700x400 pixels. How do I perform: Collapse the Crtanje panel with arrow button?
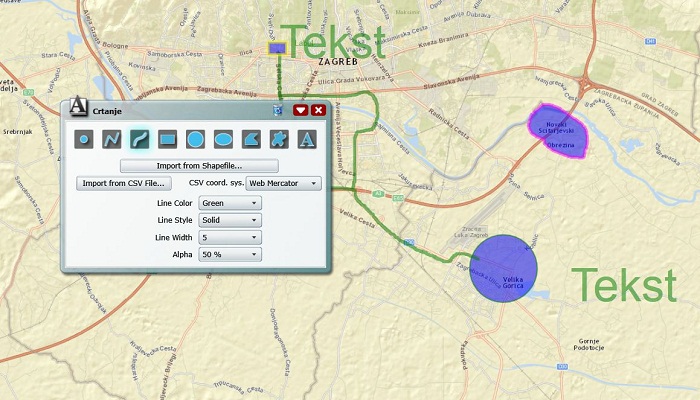[x=300, y=110]
